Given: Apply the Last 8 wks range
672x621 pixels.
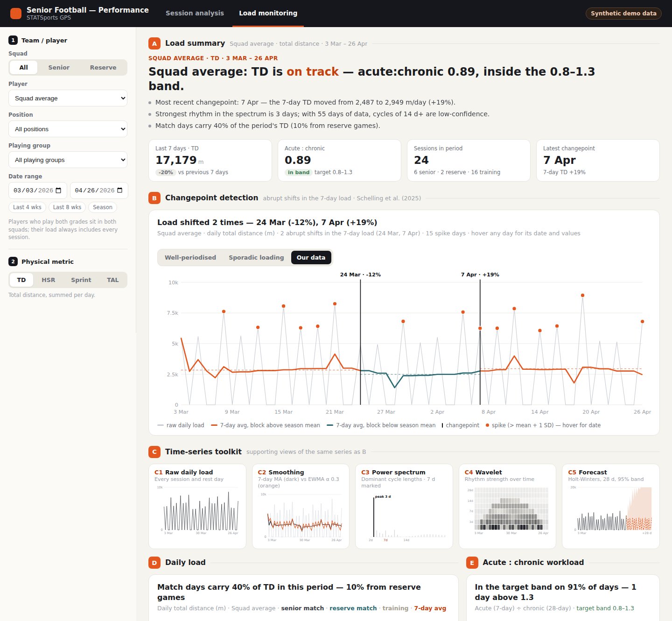Looking at the screenshot, I should tap(67, 207).
